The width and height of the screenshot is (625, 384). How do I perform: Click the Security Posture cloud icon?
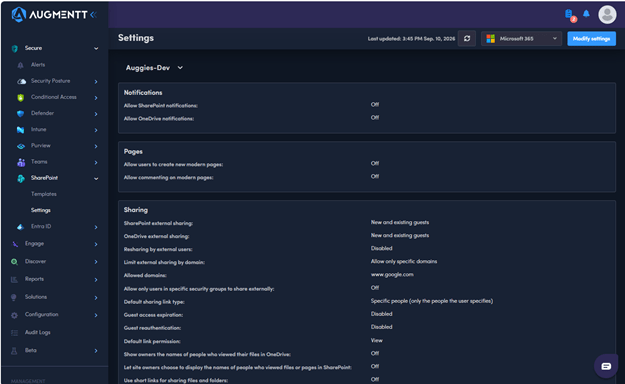point(22,81)
